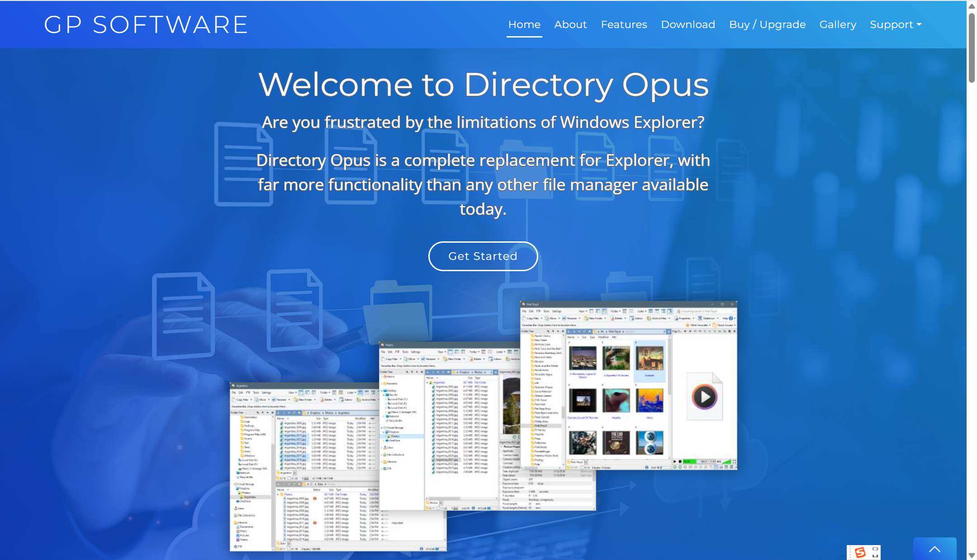
Task: Navigate to the Download page
Action: (x=688, y=24)
